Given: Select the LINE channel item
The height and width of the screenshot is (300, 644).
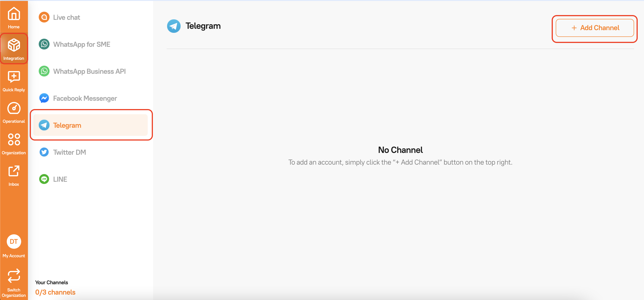Looking at the screenshot, I should (60, 179).
